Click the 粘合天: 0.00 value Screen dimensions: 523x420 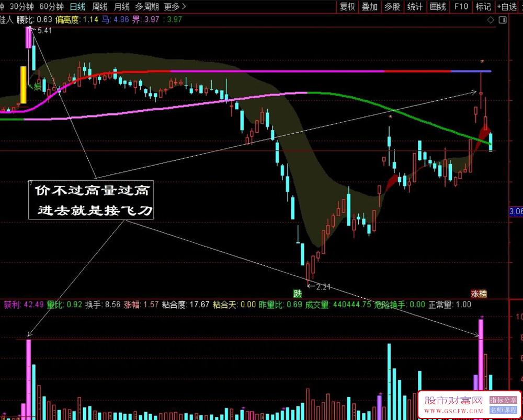click(234, 305)
